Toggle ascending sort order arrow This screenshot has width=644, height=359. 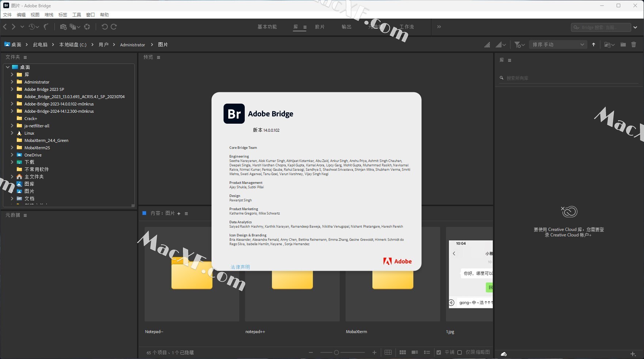coord(594,45)
